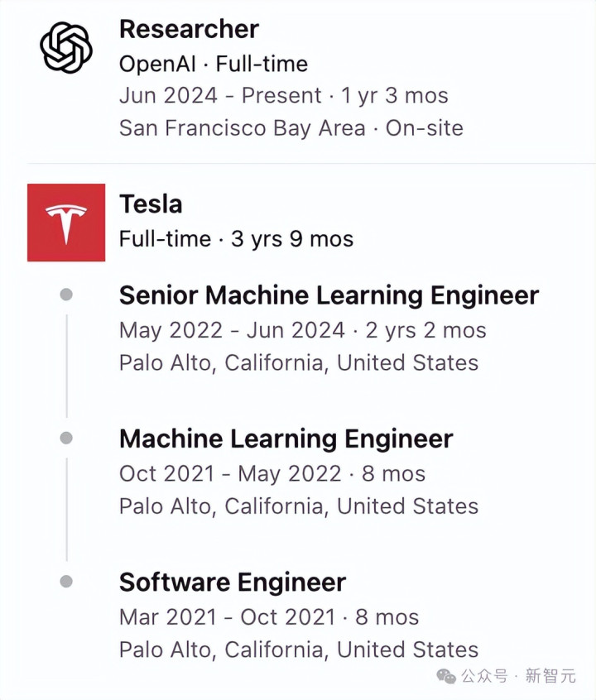
Task: Click bullet dot beside Senior Machine Learning Engineer
Action: (x=66, y=295)
